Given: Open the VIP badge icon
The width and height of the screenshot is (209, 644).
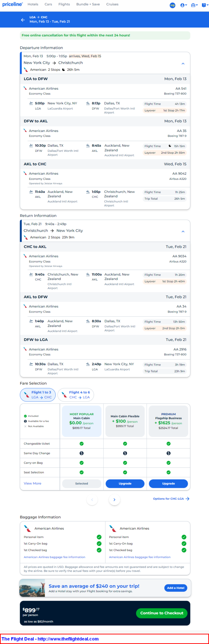Looking at the screenshot, I should click(x=173, y=5).
